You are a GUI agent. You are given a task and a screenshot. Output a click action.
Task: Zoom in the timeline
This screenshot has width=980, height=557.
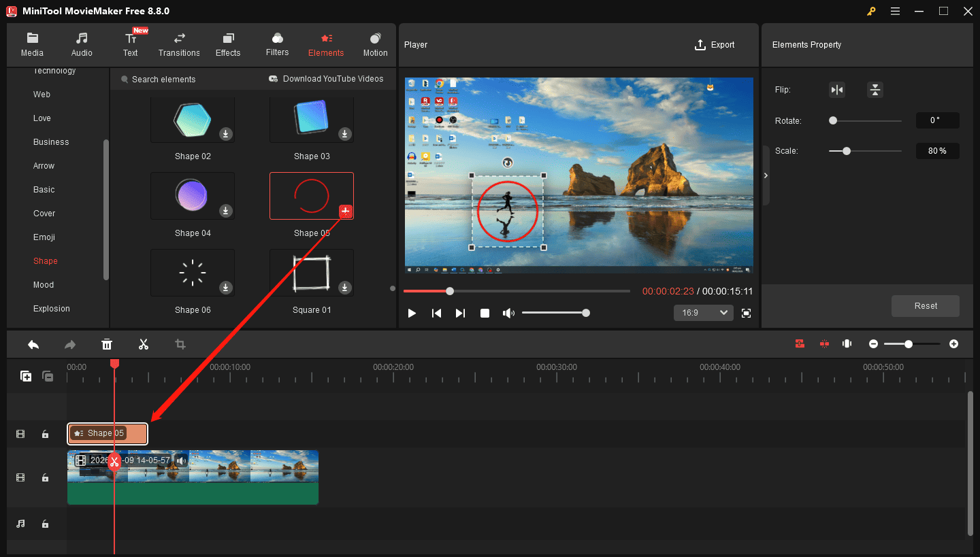953,344
